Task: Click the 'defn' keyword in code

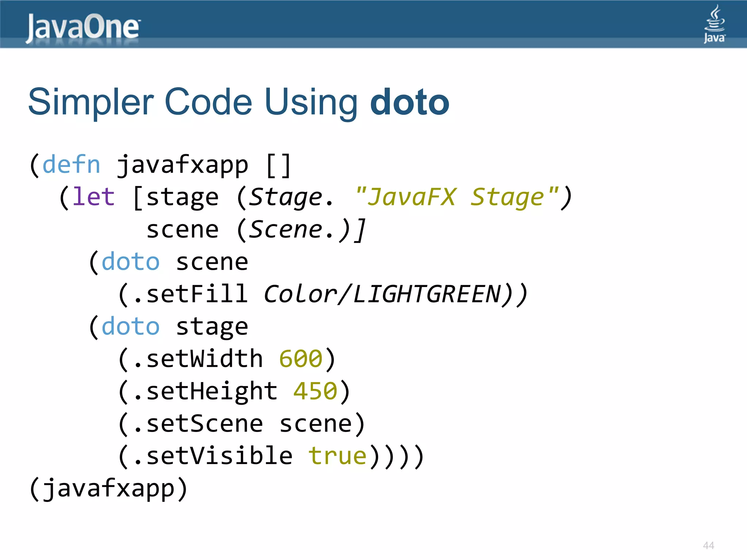Action: (71, 165)
